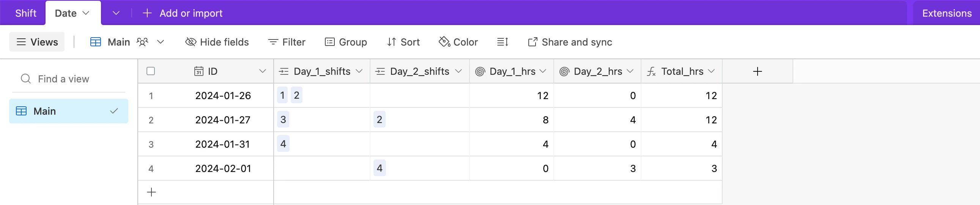Open the Sort arrows option
980x205 pixels.
tap(391, 42)
